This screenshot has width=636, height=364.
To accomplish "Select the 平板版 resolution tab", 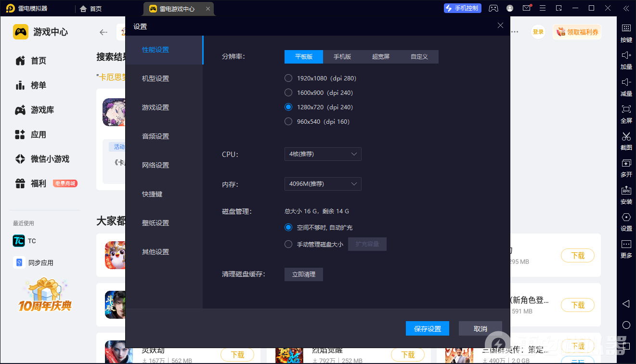I will pos(304,57).
